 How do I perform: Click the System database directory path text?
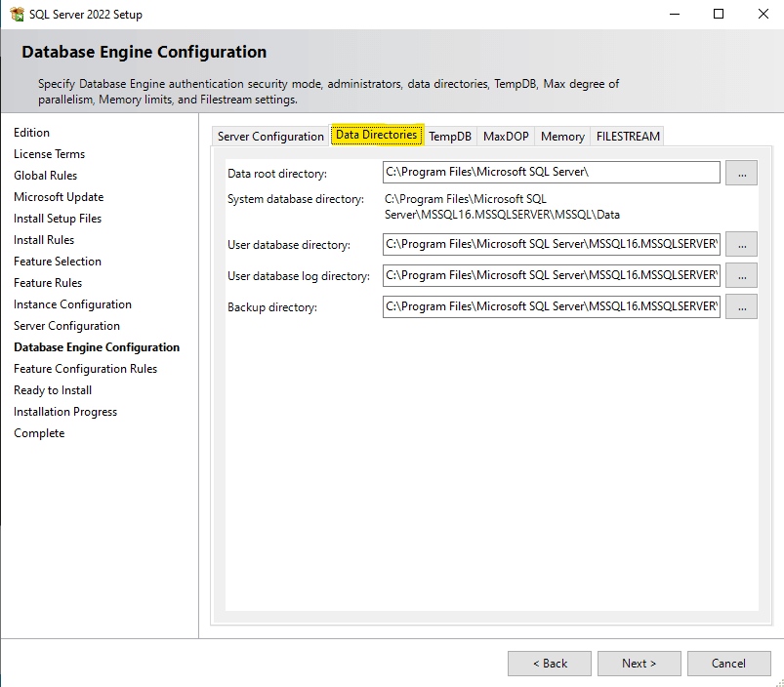click(x=502, y=207)
